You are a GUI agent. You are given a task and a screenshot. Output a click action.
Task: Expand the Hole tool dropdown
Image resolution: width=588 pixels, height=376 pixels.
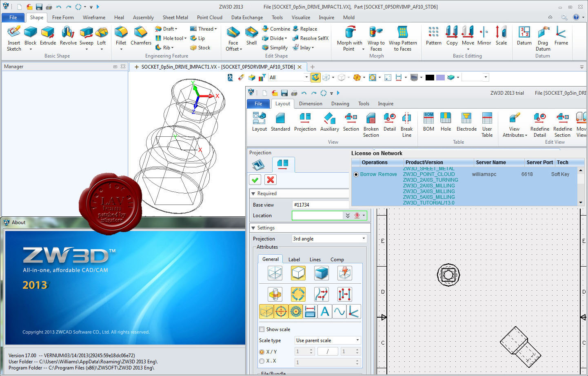(185, 38)
